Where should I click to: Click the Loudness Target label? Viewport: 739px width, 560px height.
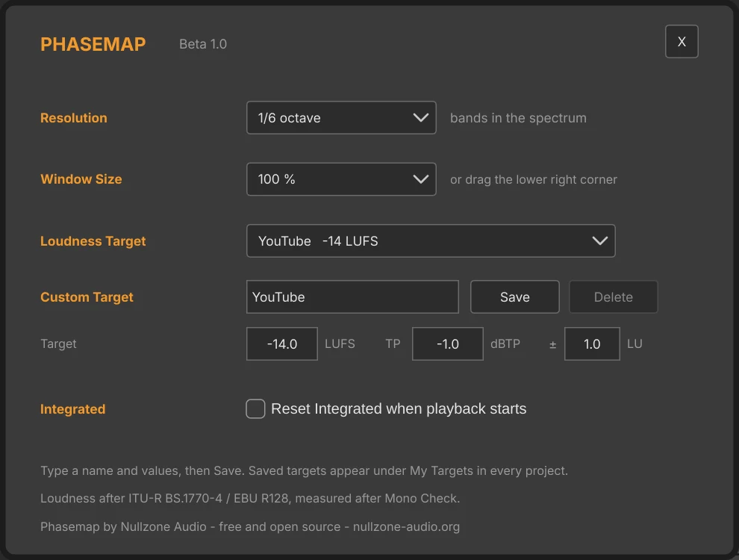coord(93,241)
